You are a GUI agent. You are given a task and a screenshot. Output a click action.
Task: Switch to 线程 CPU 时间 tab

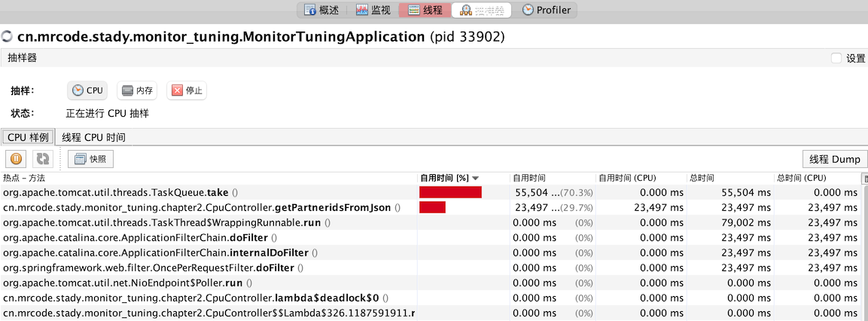tap(93, 137)
